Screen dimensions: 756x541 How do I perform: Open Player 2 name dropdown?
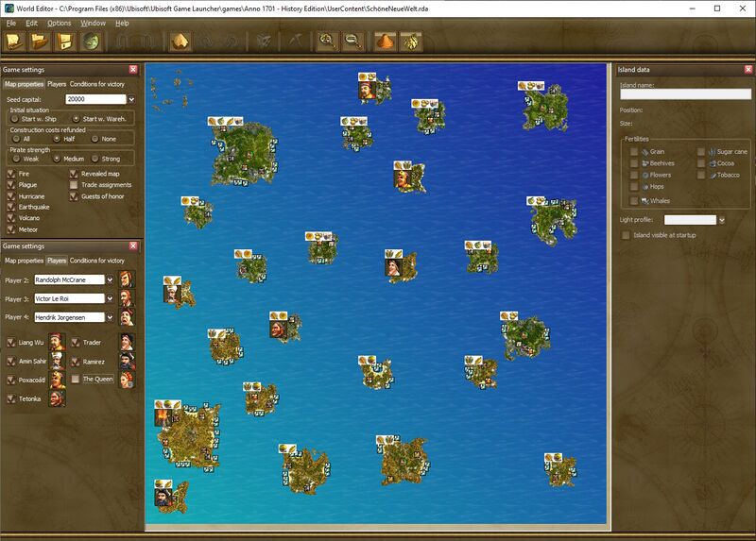tap(110, 279)
